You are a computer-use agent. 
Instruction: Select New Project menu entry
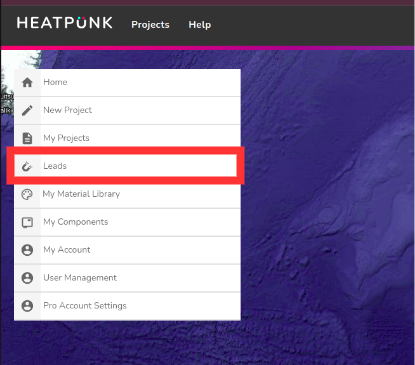tap(127, 111)
